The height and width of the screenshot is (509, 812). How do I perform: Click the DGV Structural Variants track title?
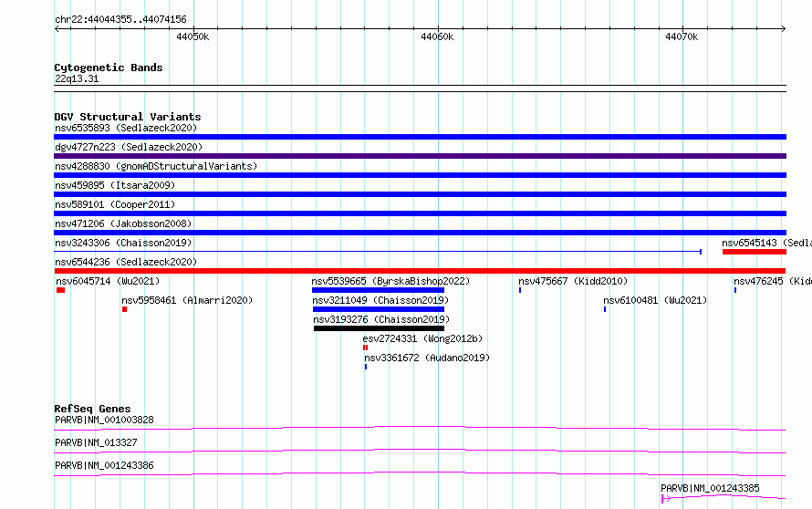(x=128, y=117)
